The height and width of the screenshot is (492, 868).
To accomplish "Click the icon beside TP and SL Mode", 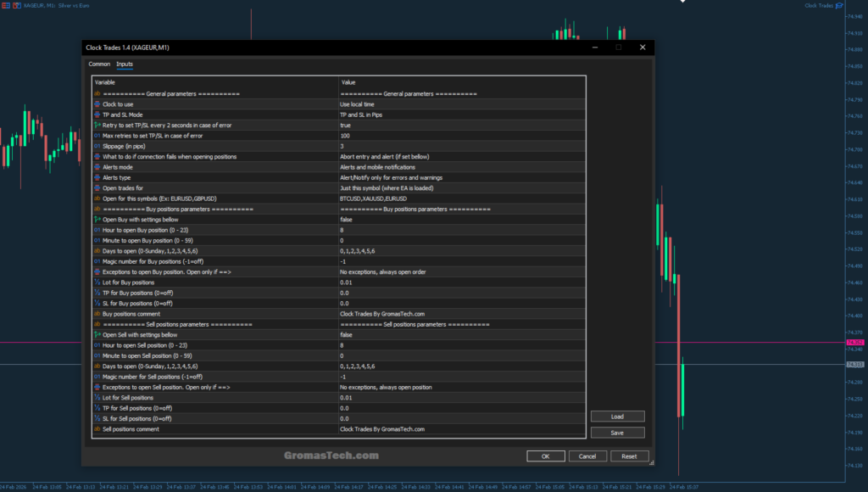I will click(x=97, y=115).
